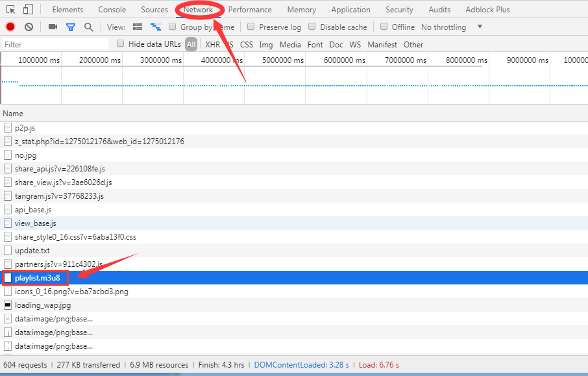Toggle the Offline checkbox

(384, 26)
